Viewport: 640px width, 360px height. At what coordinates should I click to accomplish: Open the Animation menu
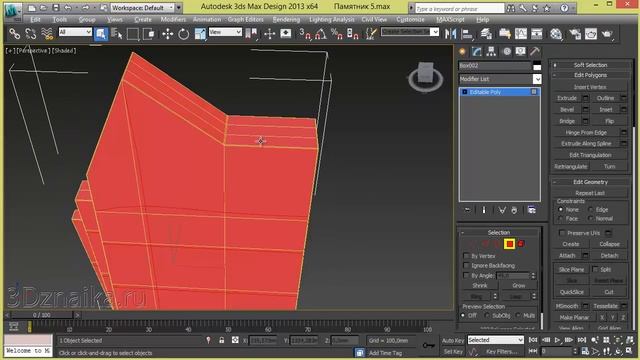click(207, 20)
